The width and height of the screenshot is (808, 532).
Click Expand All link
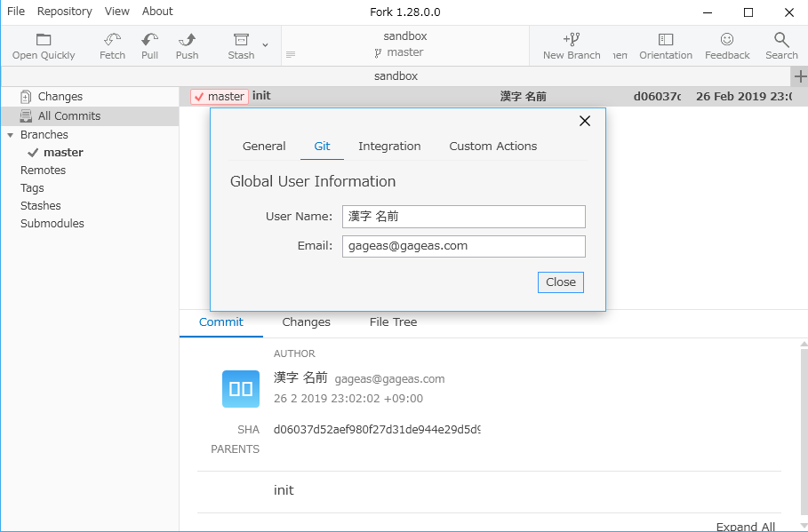pyautogui.click(x=745, y=526)
